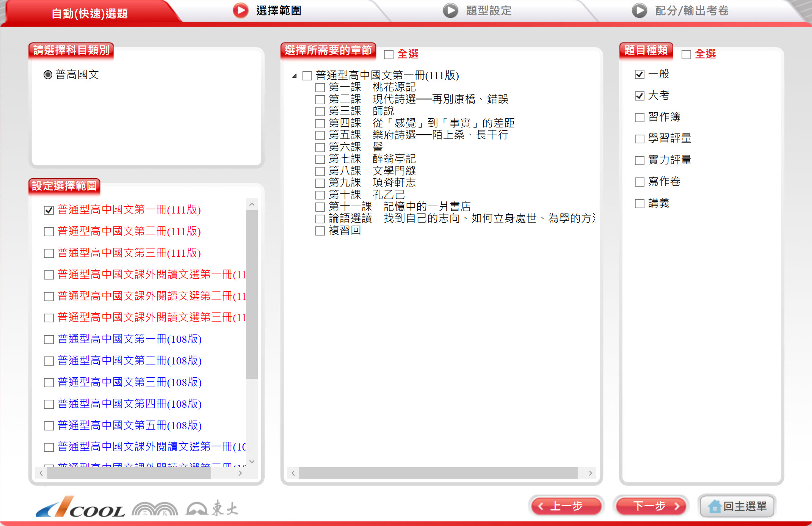
Task: Click the play icon beside 題型設定
Action: (x=450, y=11)
